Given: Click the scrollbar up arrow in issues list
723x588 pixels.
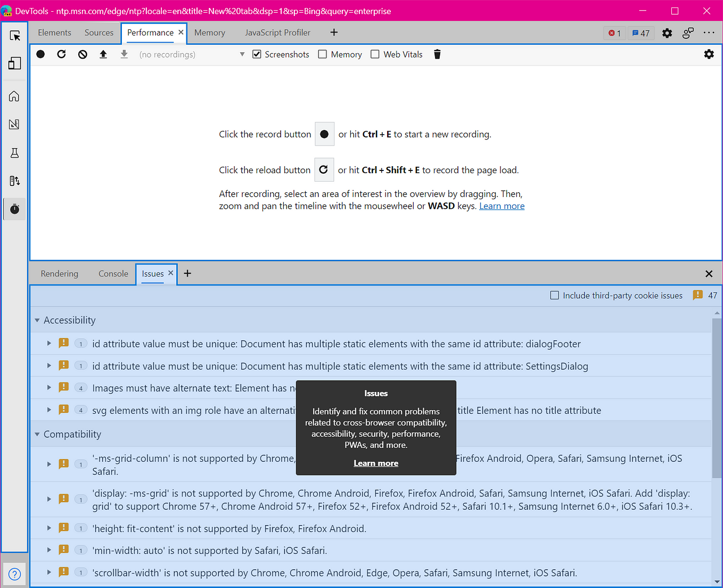Looking at the screenshot, I should coord(717,313).
